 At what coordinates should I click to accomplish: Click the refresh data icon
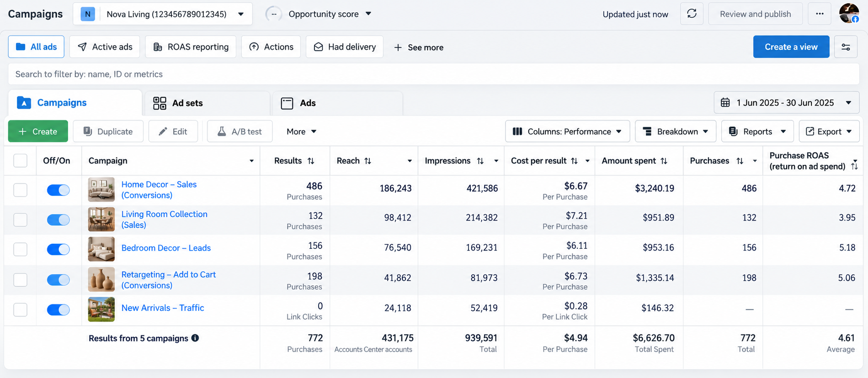tap(692, 14)
